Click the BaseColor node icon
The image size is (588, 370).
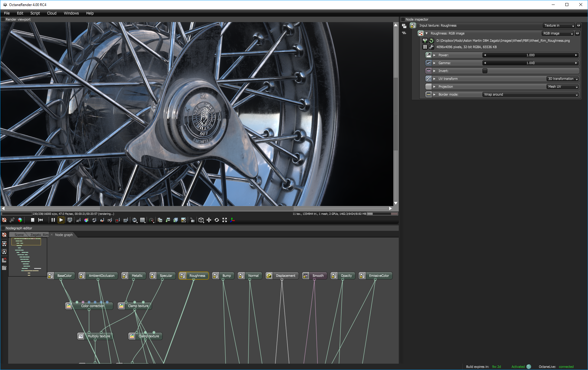pyautogui.click(x=50, y=276)
